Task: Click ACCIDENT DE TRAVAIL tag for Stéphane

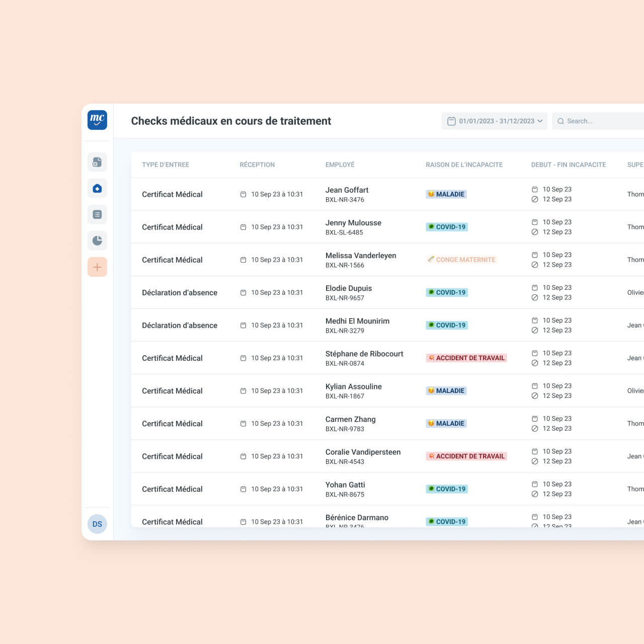Action: coord(466,358)
